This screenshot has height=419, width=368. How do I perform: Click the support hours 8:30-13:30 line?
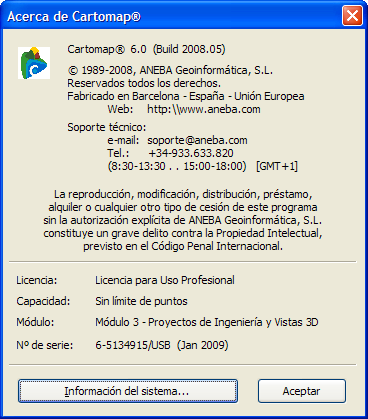pos(203,166)
